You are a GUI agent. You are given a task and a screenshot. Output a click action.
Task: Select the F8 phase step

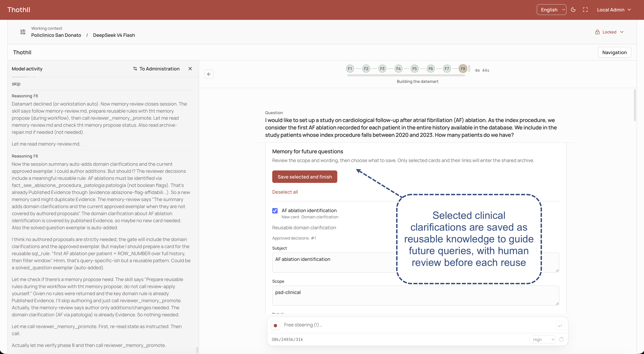click(x=463, y=69)
